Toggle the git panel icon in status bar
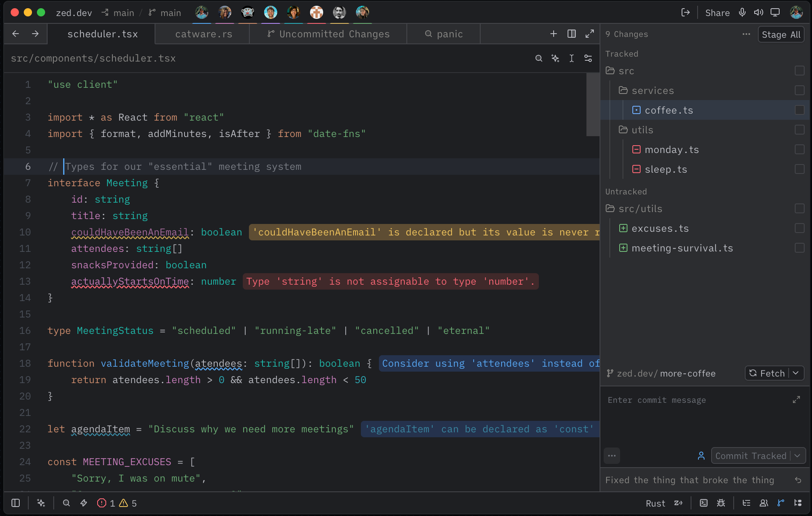The width and height of the screenshot is (812, 516). pyautogui.click(x=781, y=503)
